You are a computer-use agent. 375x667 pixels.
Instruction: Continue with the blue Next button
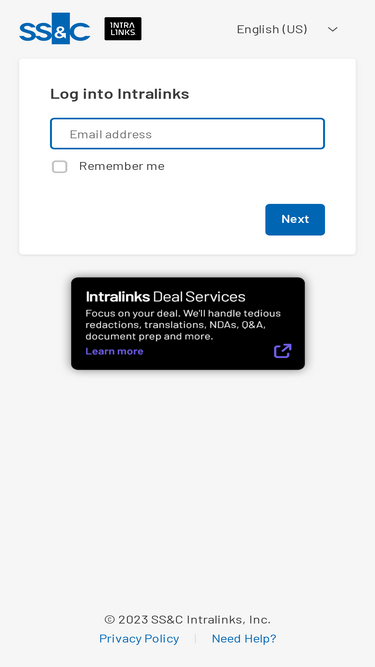295,219
